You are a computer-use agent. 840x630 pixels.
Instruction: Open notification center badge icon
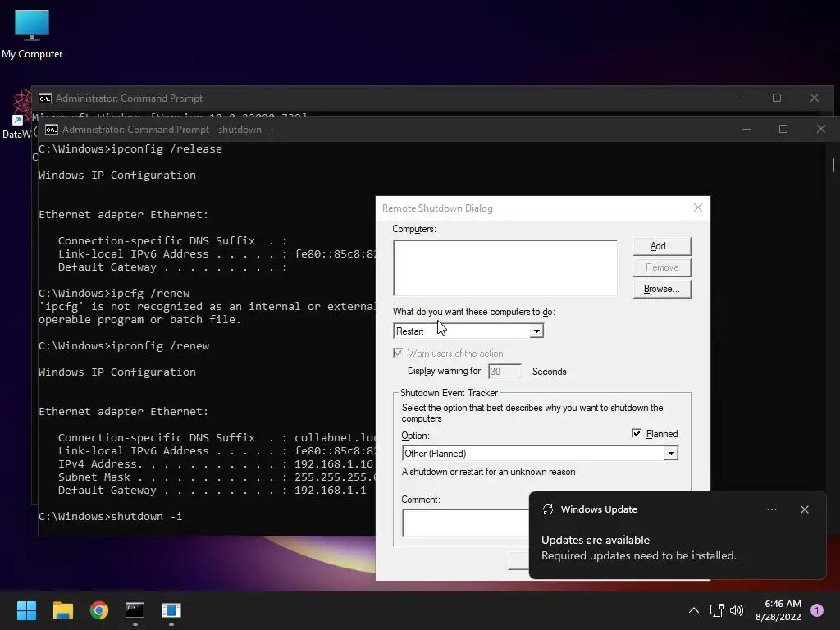817,610
